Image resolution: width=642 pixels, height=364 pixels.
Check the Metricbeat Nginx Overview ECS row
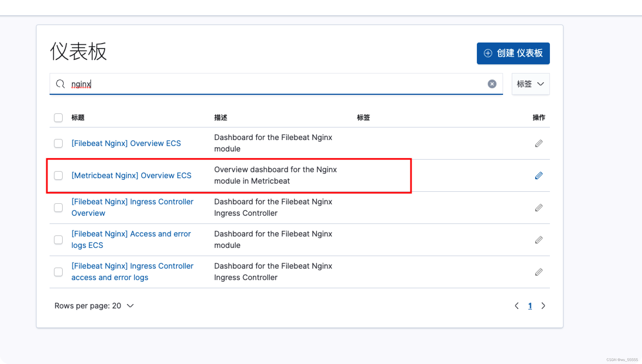click(x=58, y=175)
